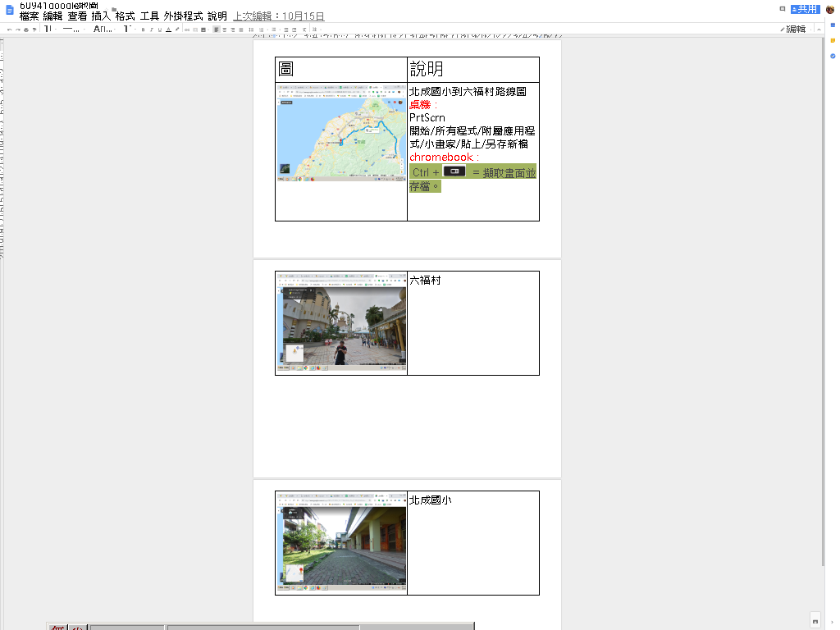840x630 pixels.
Task: Click the 共用 share button
Action: (806, 9)
